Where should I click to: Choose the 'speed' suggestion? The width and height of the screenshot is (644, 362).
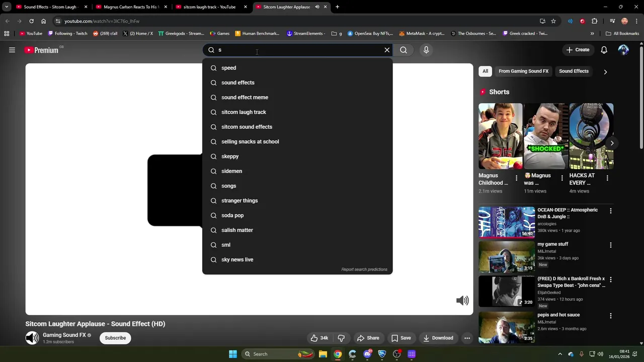coord(297,68)
